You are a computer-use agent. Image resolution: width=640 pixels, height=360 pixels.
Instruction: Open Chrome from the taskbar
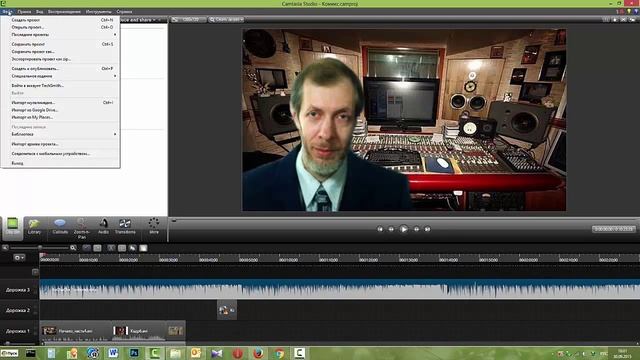point(279,353)
